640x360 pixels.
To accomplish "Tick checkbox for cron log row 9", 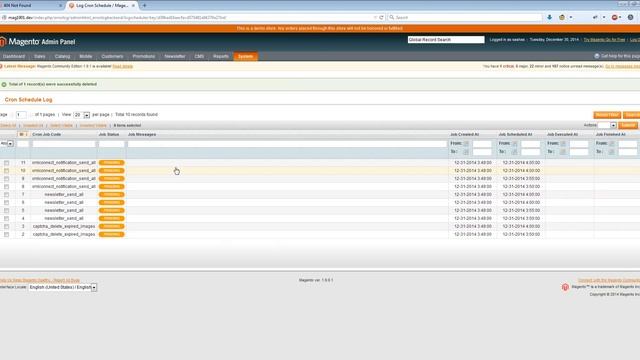I will 7,179.
